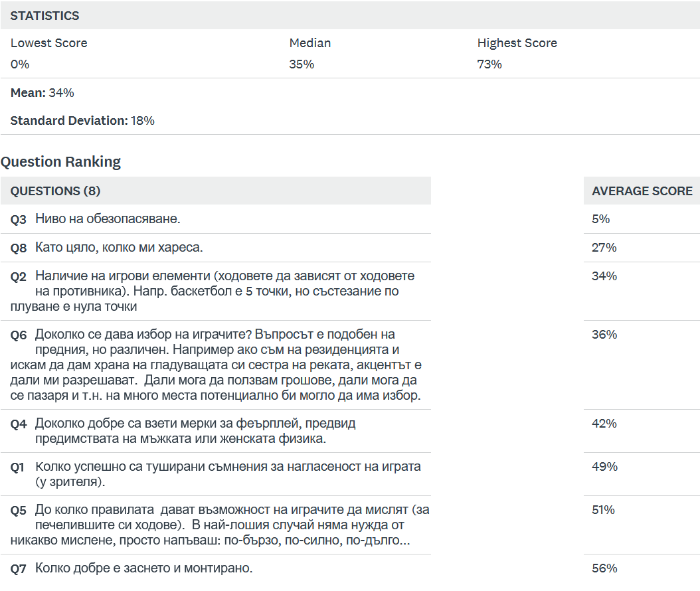700x591 pixels.
Task: Click the QUESTIONS (8) column header
Action: point(55,191)
